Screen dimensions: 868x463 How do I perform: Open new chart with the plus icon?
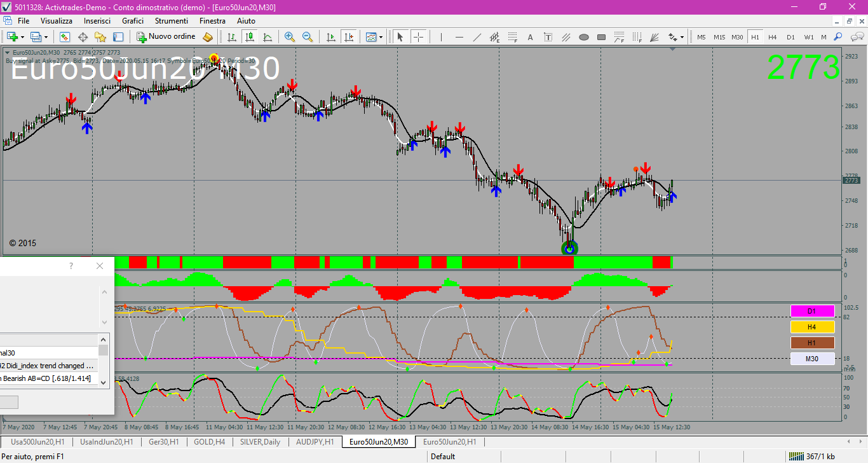[x=12, y=37]
